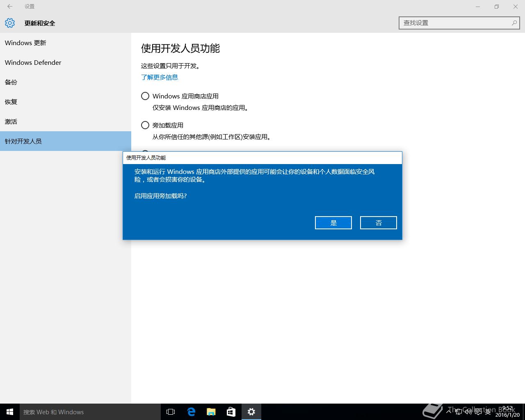Open Task View from the taskbar
The width and height of the screenshot is (525, 420).
pyautogui.click(x=171, y=412)
